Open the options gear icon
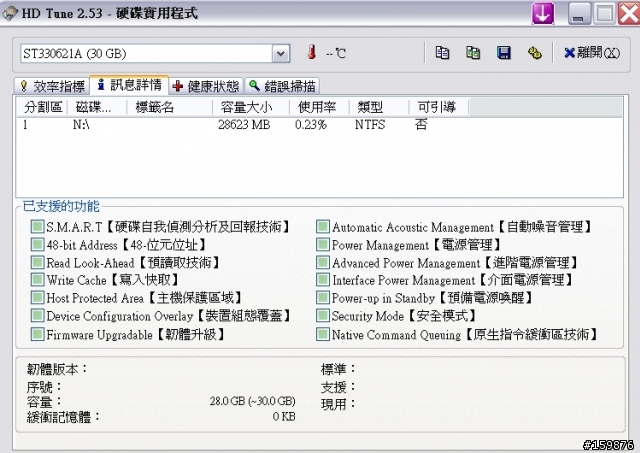Image resolution: width=640 pixels, height=453 pixels. tap(535, 53)
